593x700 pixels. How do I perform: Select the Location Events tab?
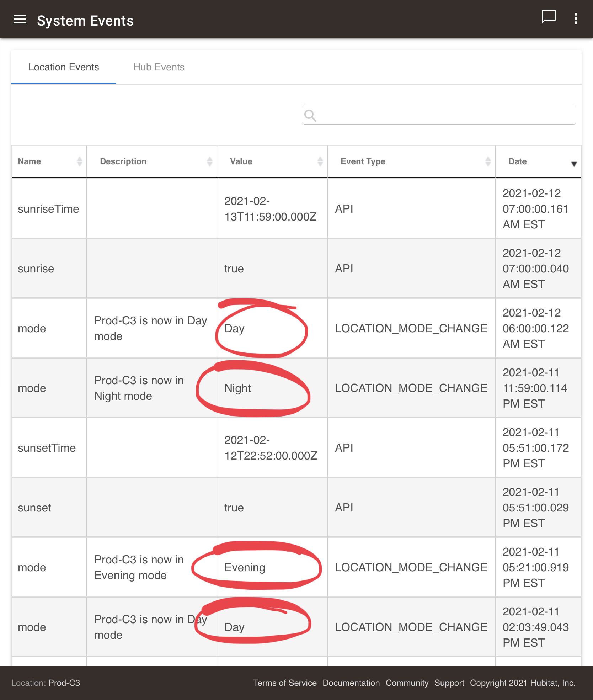point(64,67)
